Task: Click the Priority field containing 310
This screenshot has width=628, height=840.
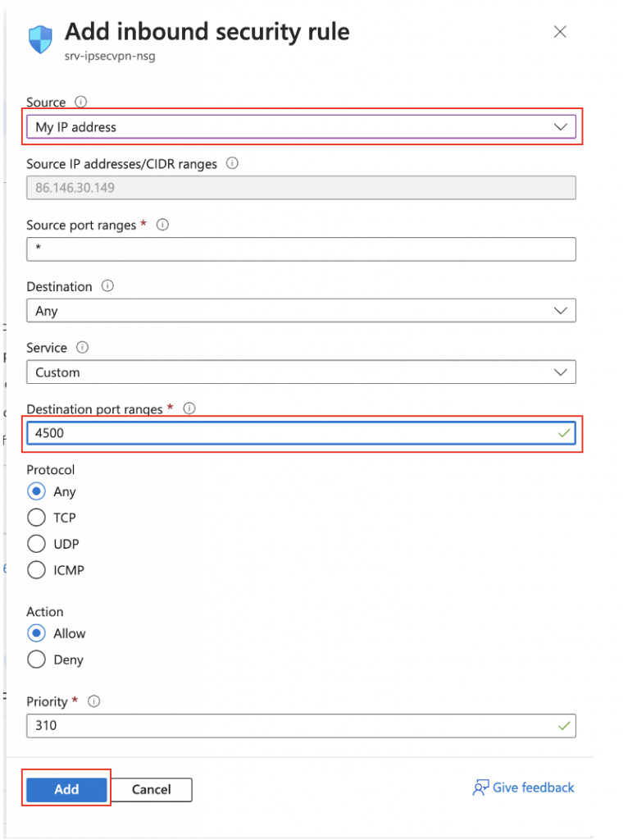Action: point(302,726)
